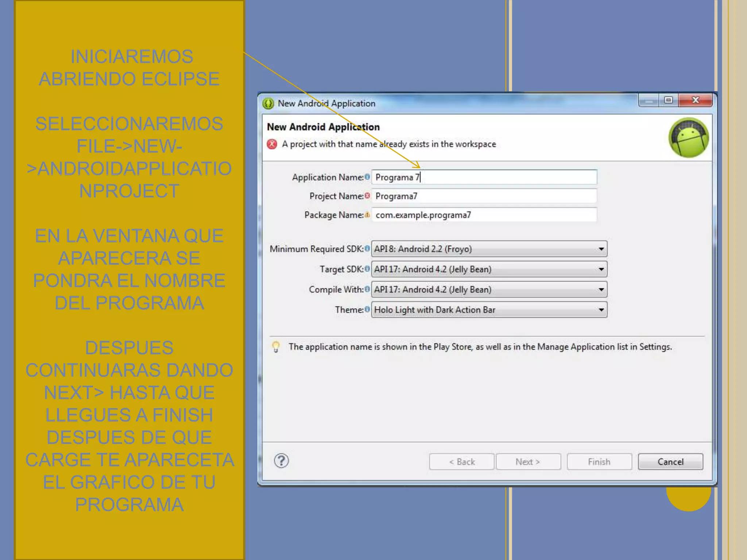Click the help question mark icon
This screenshot has height=560, width=747.
click(281, 461)
